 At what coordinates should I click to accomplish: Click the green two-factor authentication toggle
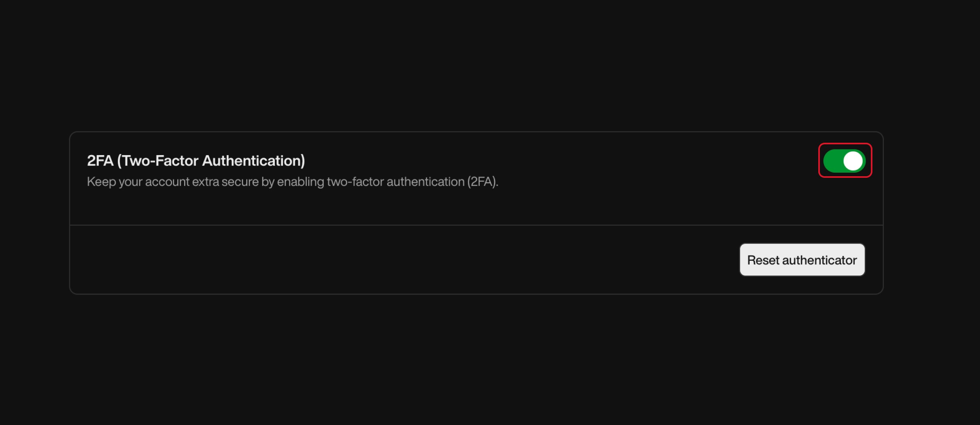[x=845, y=160]
